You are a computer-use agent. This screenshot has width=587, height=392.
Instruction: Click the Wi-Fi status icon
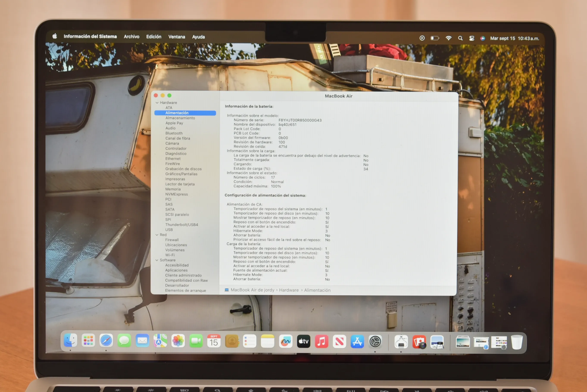448,38
